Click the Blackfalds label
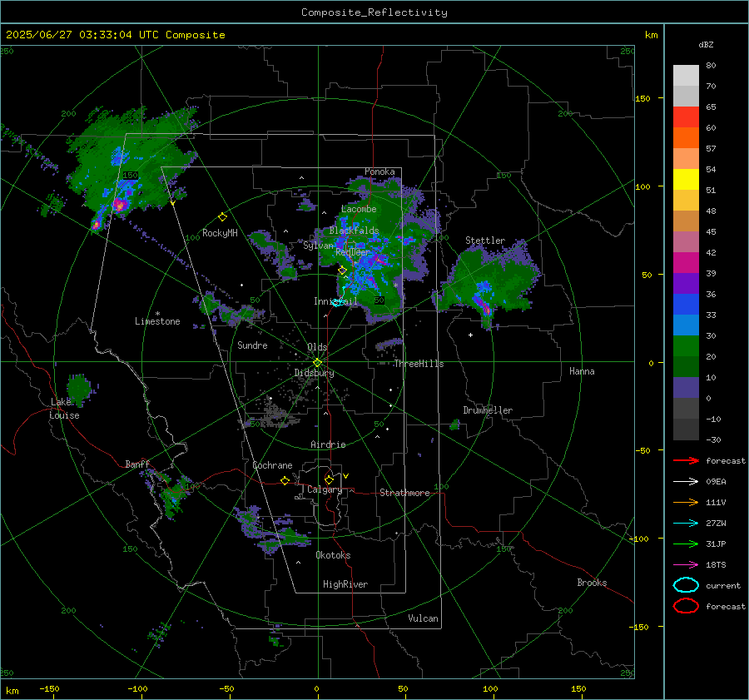The image size is (749, 700). [354, 231]
